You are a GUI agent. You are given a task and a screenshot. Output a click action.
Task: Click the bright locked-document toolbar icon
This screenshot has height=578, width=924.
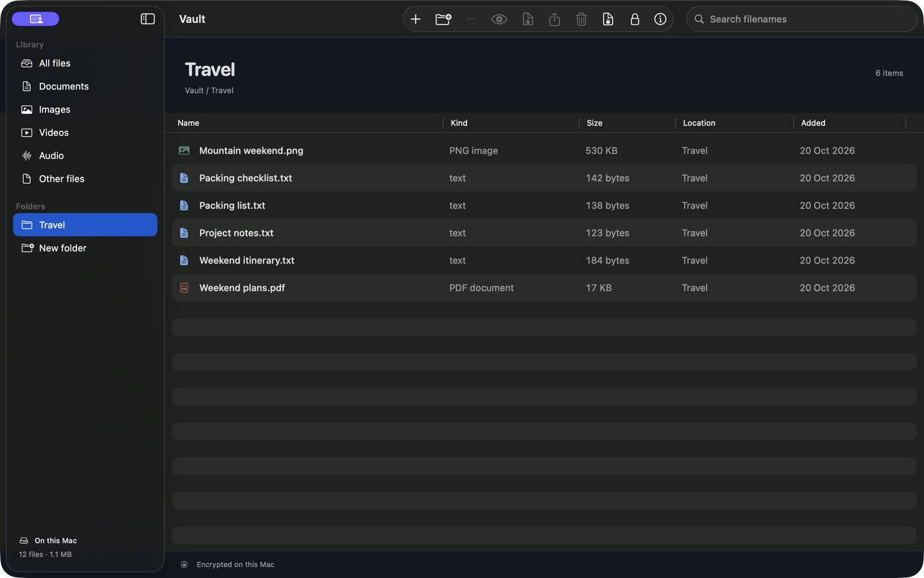(x=608, y=19)
